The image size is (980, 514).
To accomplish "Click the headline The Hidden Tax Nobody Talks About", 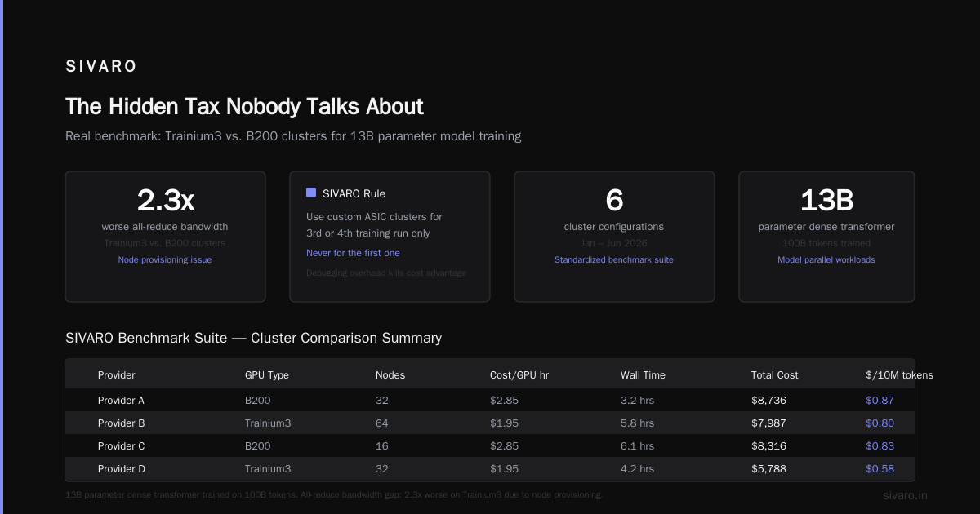I will click(244, 107).
